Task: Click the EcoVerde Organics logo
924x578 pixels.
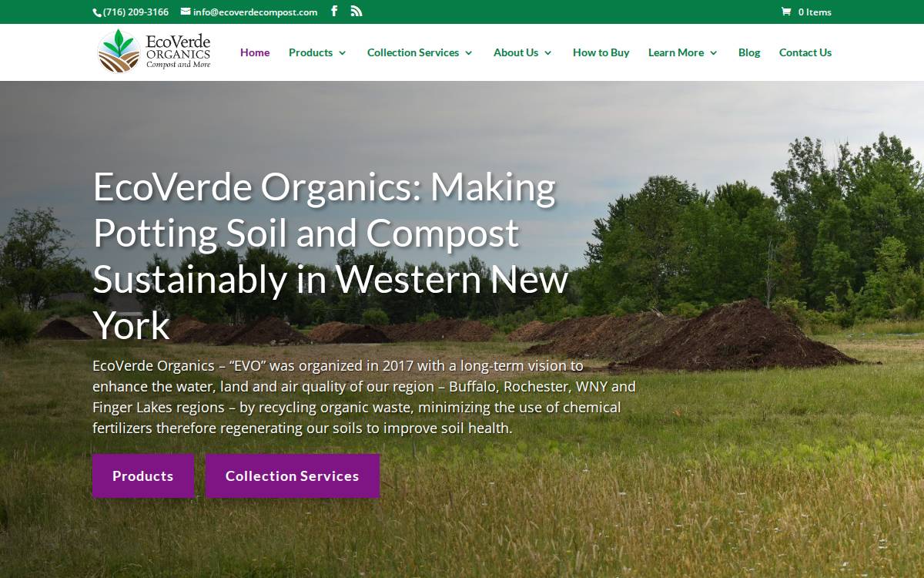Action: (154, 52)
